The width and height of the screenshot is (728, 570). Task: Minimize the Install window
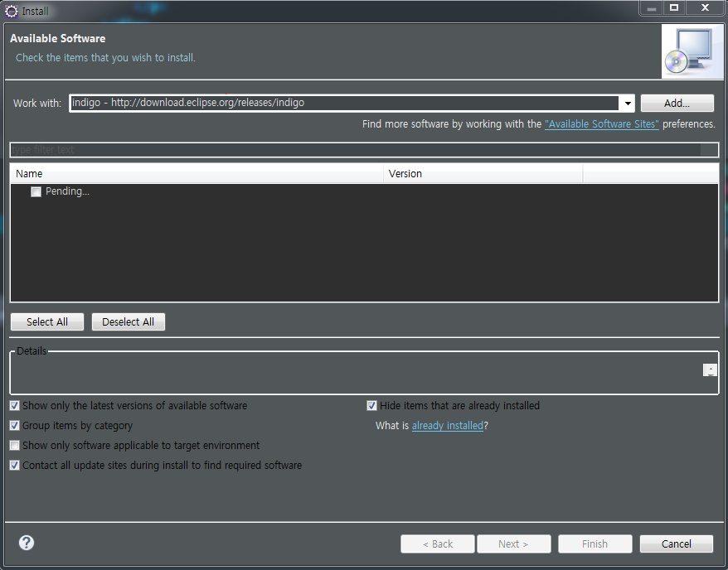pyautogui.click(x=652, y=8)
